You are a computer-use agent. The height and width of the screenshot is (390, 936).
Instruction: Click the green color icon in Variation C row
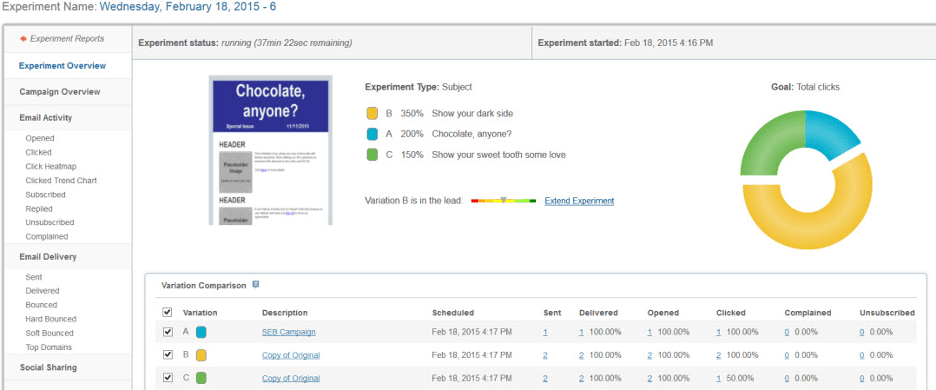201,378
